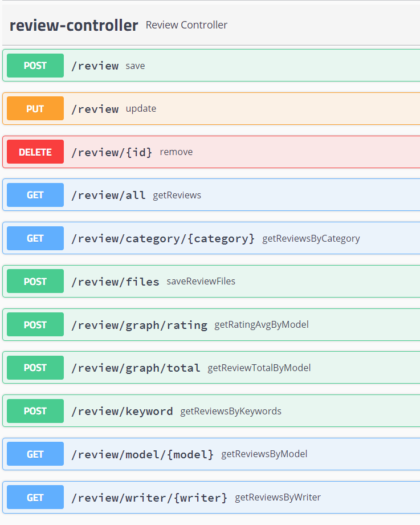420x525 pixels.
Task: Click the orange PUT badge on /review update
Action: point(35,108)
